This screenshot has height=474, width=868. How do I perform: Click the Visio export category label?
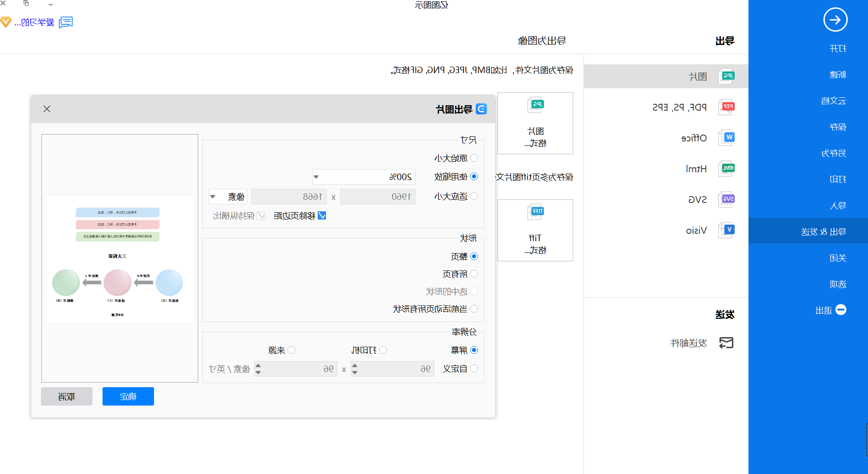697,230
